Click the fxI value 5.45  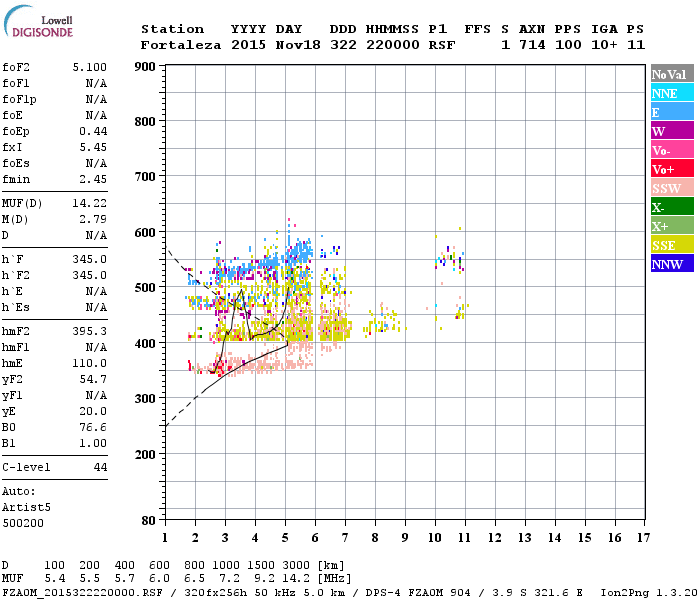(x=93, y=147)
